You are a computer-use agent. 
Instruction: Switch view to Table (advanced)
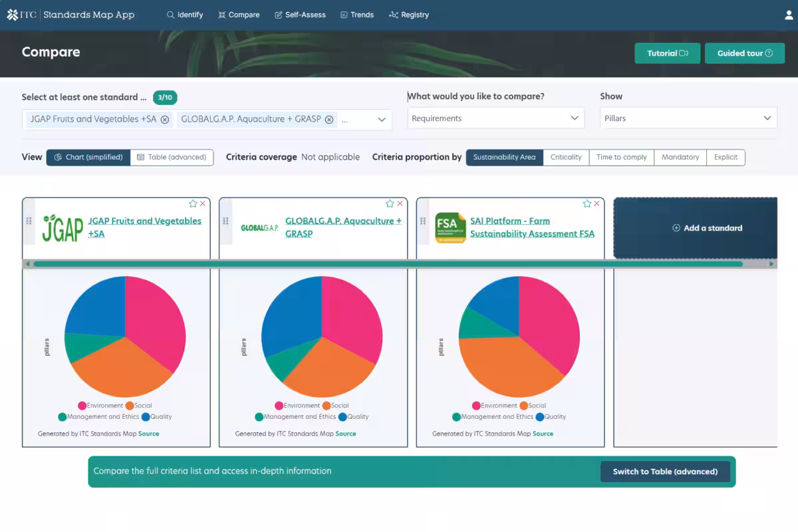click(172, 158)
